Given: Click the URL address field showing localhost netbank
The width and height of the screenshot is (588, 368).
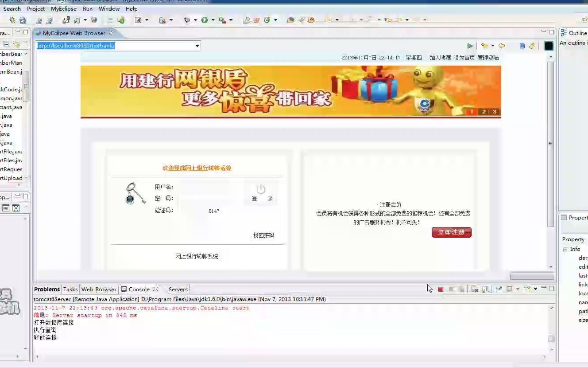Looking at the screenshot, I should [115, 46].
